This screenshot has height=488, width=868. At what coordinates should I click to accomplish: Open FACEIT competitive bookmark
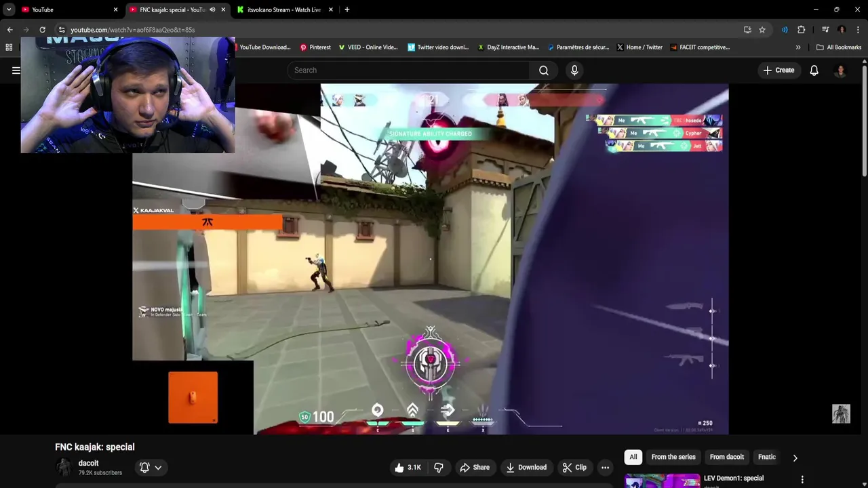700,47
